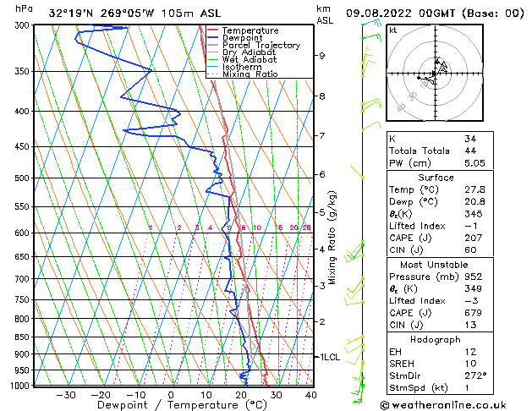Image resolution: width=532 pixels, height=411 pixels.
Task: Click the 500 hPa pressure level label
Action: click(24, 178)
